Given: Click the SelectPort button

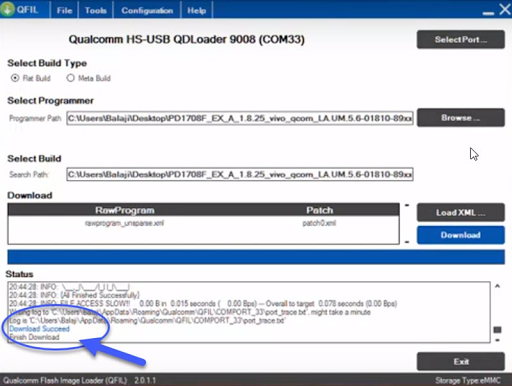Looking at the screenshot, I should [x=461, y=39].
